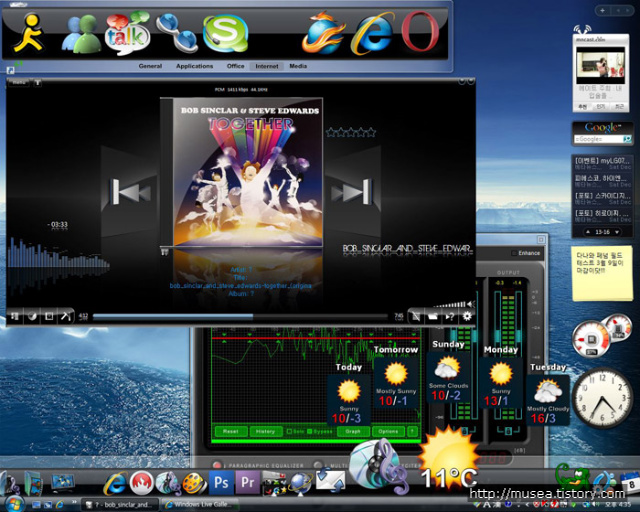Open Tomorrow's Mostly Sunny forecast tile
The width and height of the screenshot is (640, 512).
pyautogui.click(x=395, y=382)
